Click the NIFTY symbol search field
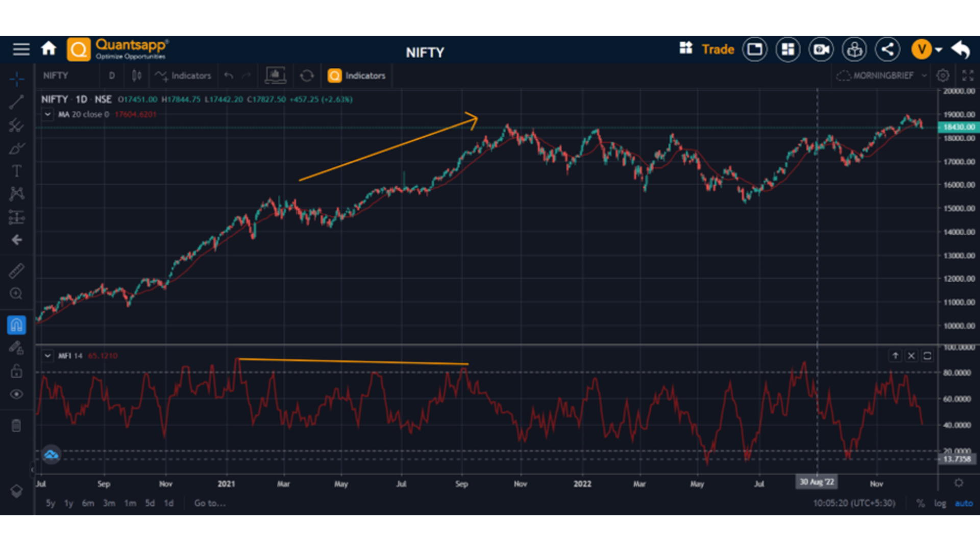980x551 pixels. pos(56,76)
